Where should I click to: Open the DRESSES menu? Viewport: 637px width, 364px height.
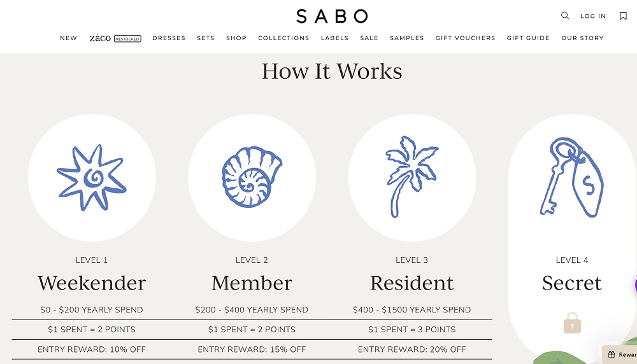(169, 38)
